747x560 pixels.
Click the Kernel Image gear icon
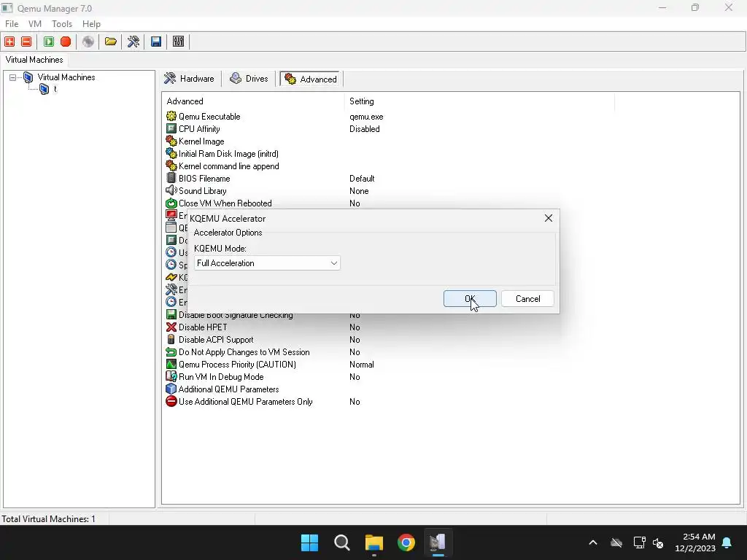coord(171,141)
